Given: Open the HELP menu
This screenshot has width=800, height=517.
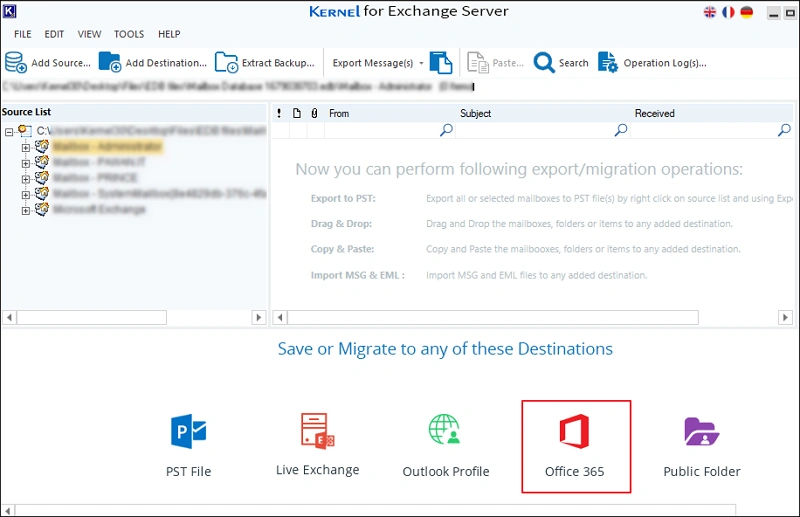Looking at the screenshot, I should click(169, 34).
